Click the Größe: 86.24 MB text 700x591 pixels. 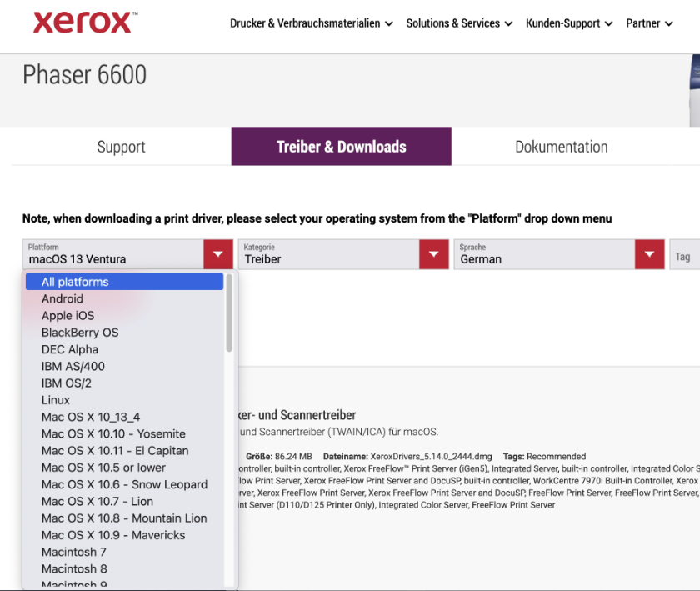[279, 457]
